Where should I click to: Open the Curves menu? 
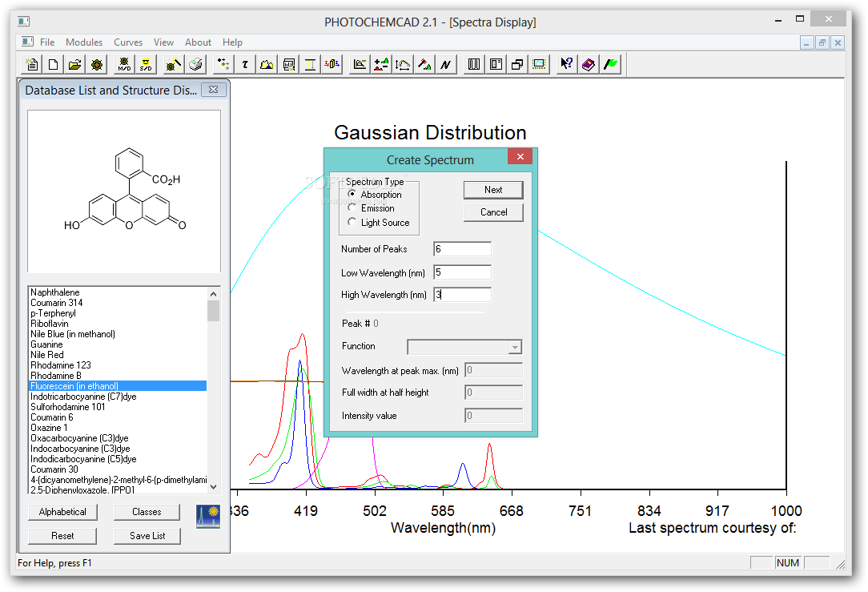(128, 42)
